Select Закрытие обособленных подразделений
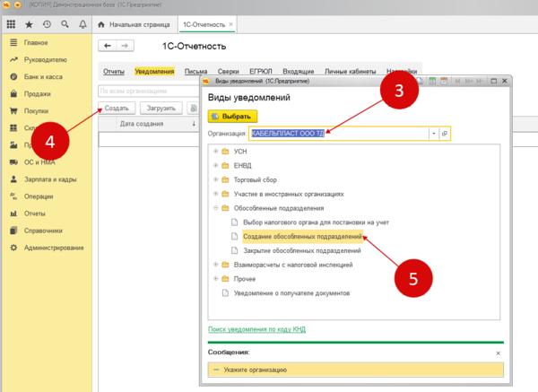 (302, 250)
